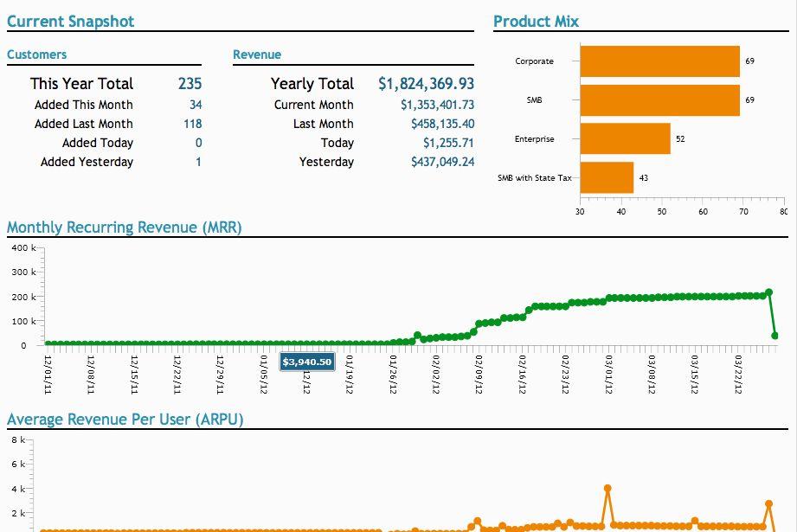
Task: Select the 'Added This Month' label
Action: click(x=84, y=105)
